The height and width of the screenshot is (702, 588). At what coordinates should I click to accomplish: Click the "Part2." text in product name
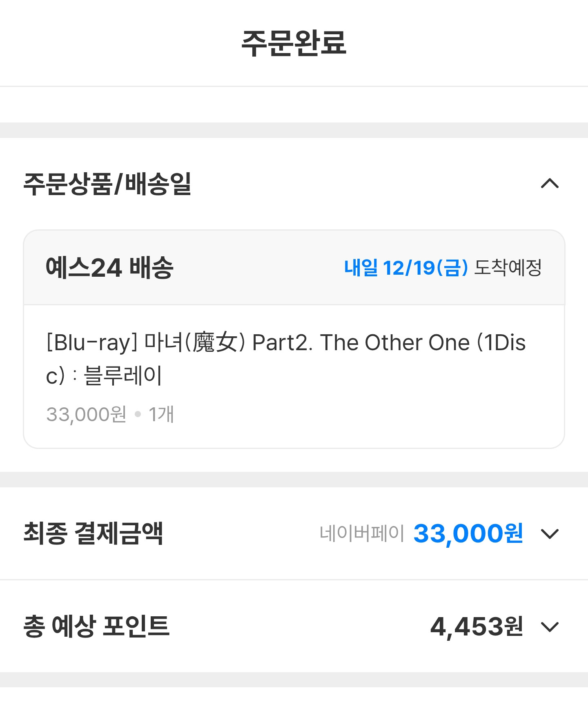(x=282, y=342)
